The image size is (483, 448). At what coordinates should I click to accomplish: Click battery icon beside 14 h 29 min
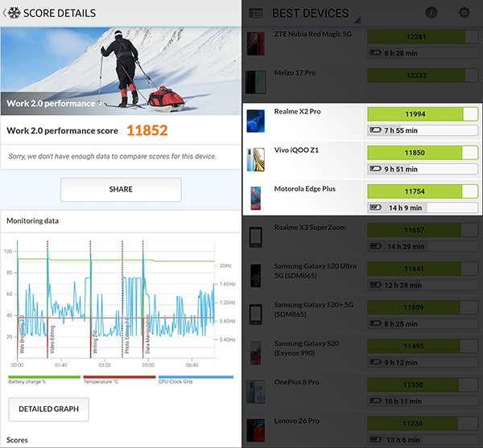375,246
